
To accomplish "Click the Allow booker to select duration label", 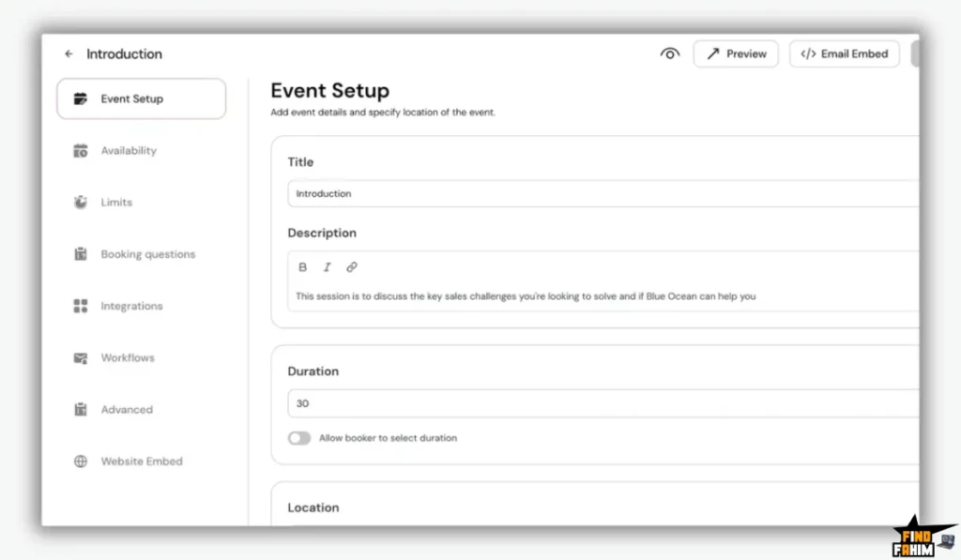I will (388, 438).
